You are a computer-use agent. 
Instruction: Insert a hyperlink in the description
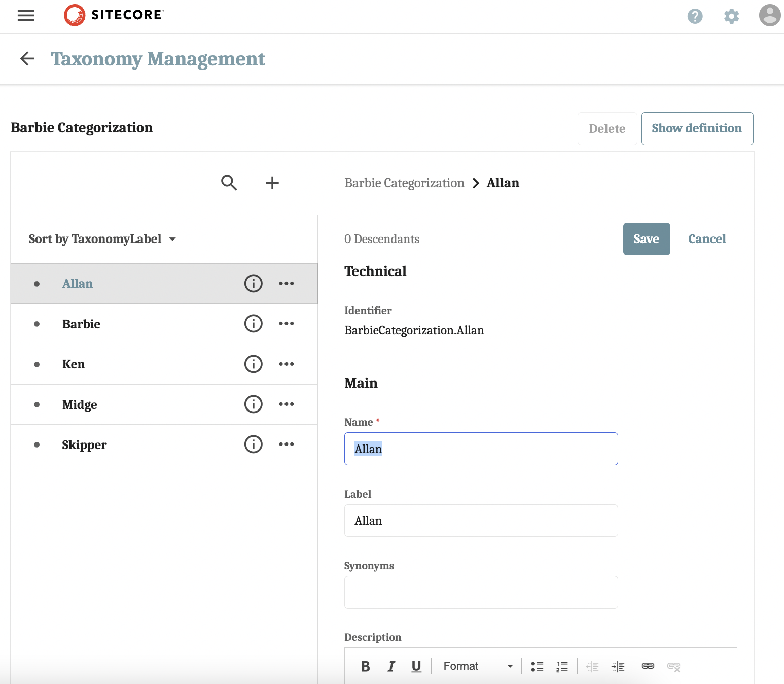click(x=648, y=666)
